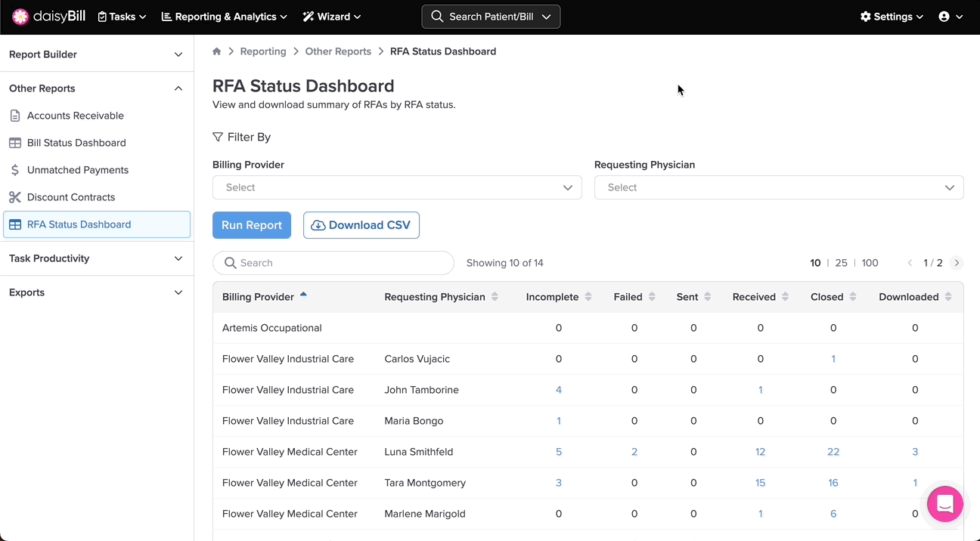Open the Tasks menu

point(122,17)
